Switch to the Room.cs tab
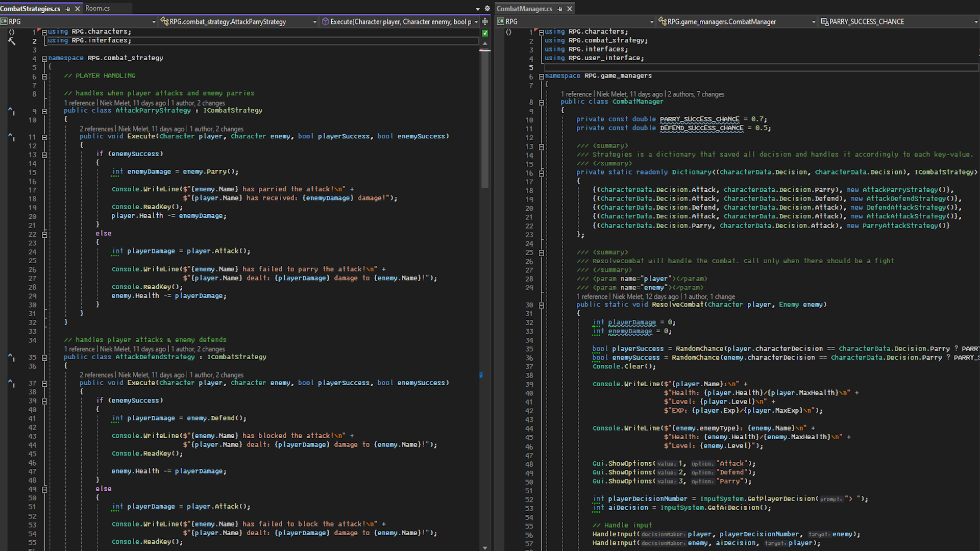Image resolution: width=980 pixels, height=551 pixels. [x=97, y=8]
